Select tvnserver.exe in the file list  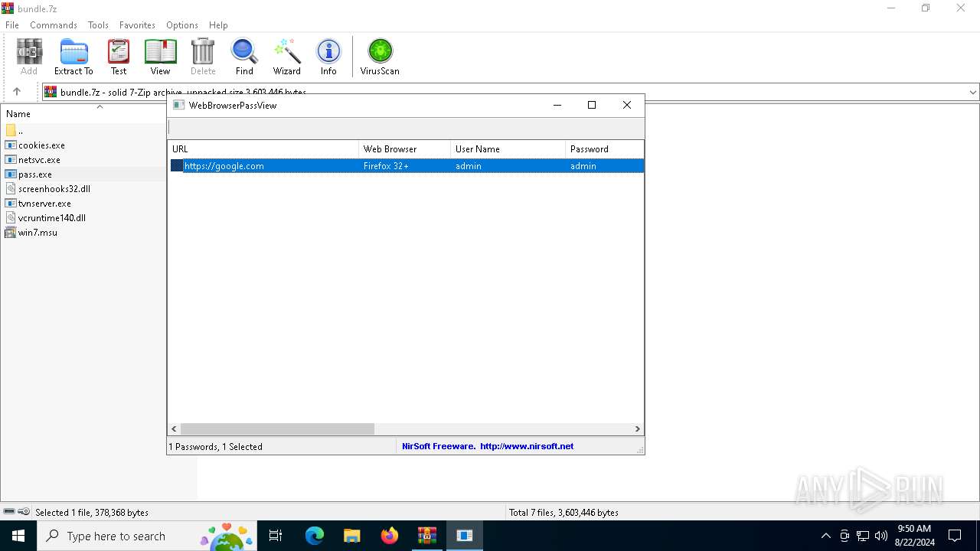[38, 204]
